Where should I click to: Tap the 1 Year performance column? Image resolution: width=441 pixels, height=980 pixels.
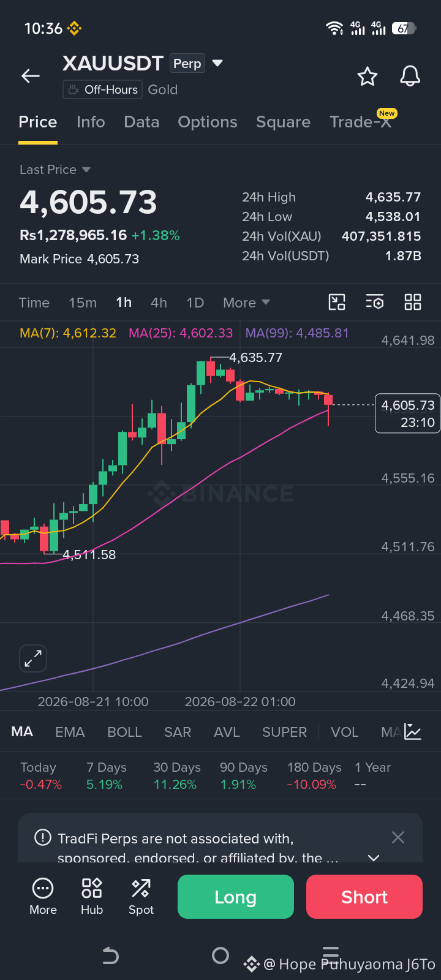click(x=372, y=775)
